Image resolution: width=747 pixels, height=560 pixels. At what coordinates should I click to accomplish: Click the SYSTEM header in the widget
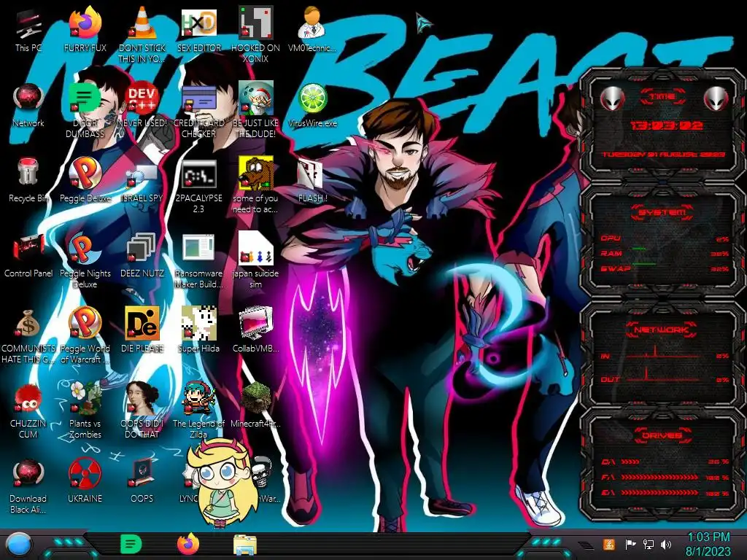pyautogui.click(x=662, y=212)
